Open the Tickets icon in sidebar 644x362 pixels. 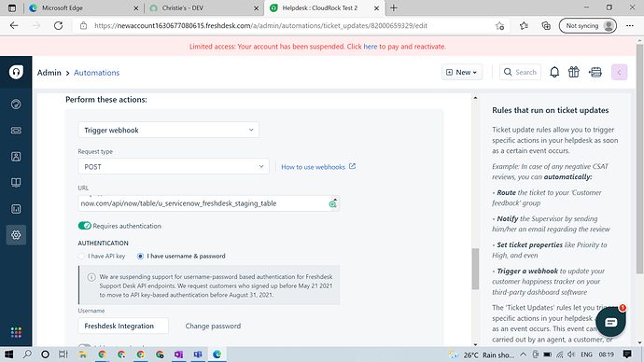point(16,131)
